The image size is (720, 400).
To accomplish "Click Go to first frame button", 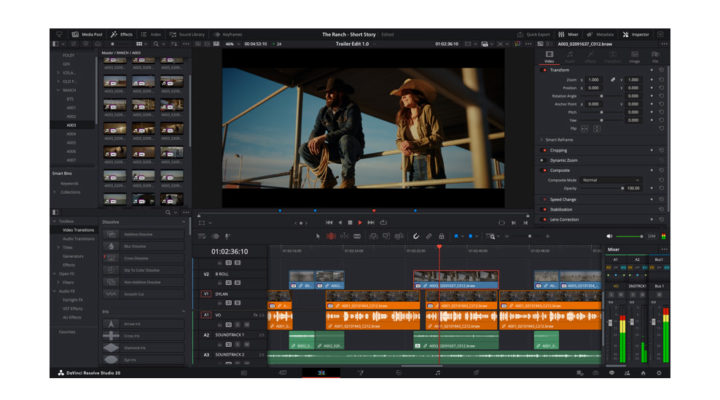I will pos(329,222).
